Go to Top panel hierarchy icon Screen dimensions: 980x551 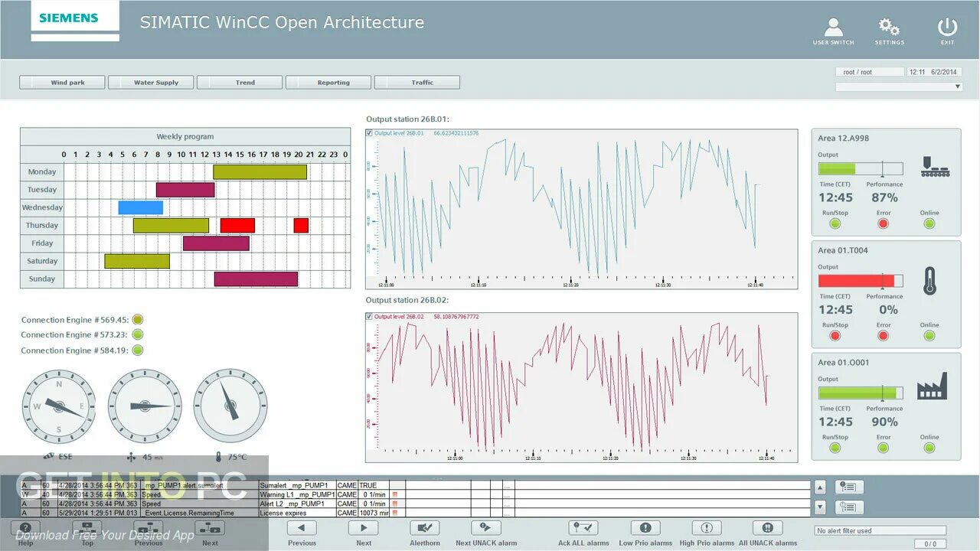coord(87,528)
